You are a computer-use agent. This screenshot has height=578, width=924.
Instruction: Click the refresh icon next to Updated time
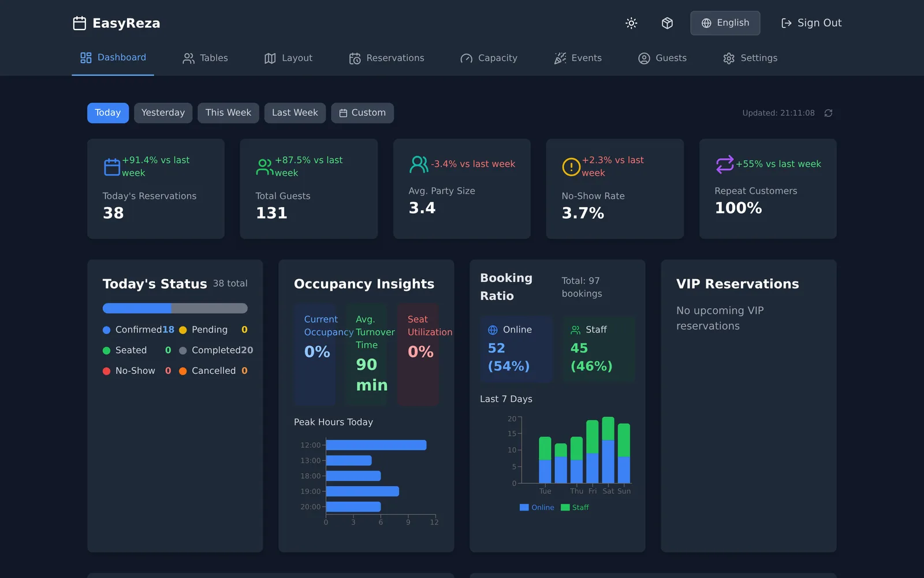pos(828,113)
